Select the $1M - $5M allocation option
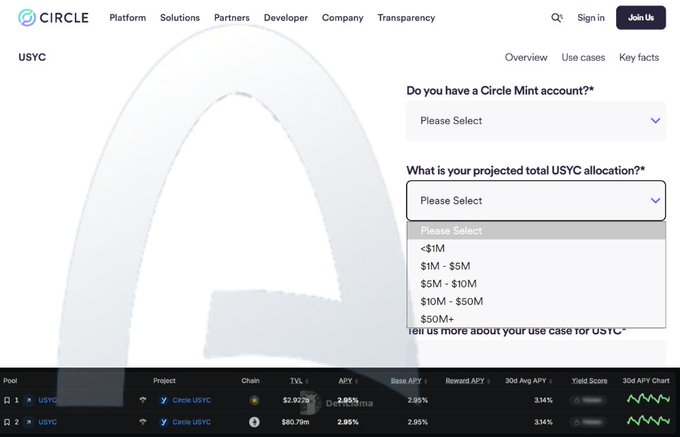 pos(536,266)
